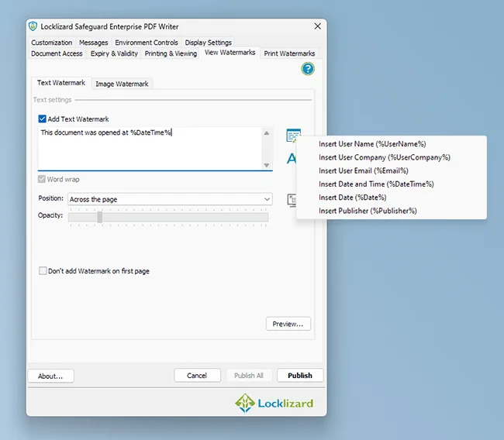Click inside the watermark text box
The image size is (504, 440).
click(x=150, y=149)
